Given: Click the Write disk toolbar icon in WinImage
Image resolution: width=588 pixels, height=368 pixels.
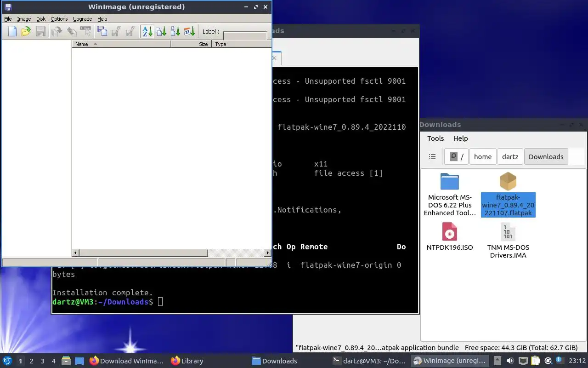Looking at the screenshot, I should [x=116, y=31].
